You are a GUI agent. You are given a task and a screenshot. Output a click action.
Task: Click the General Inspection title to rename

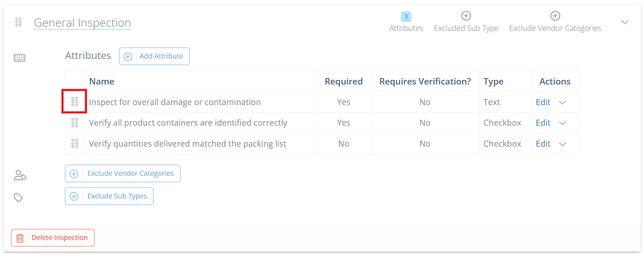click(82, 23)
